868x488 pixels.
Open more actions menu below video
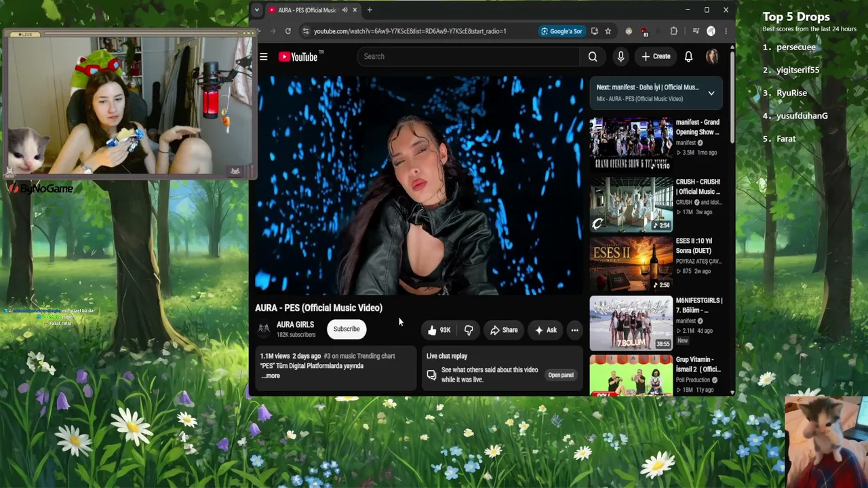[574, 330]
